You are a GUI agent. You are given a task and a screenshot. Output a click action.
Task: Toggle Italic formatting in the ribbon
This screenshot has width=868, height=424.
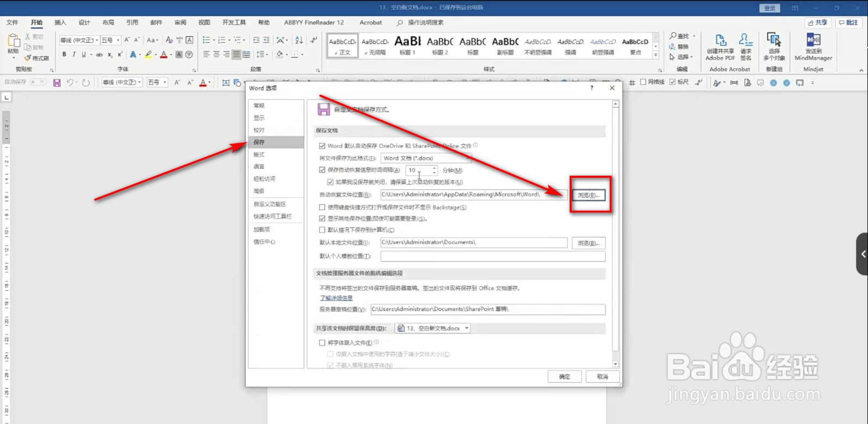pos(74,54)
